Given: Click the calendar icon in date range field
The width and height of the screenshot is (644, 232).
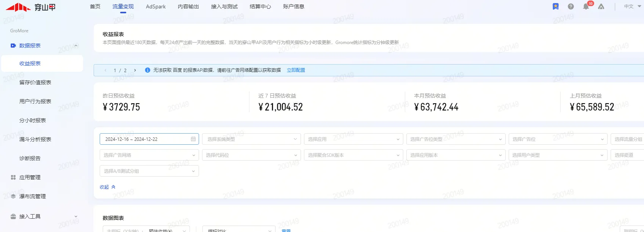Looking at the screenshot, I should click(193, 139).
